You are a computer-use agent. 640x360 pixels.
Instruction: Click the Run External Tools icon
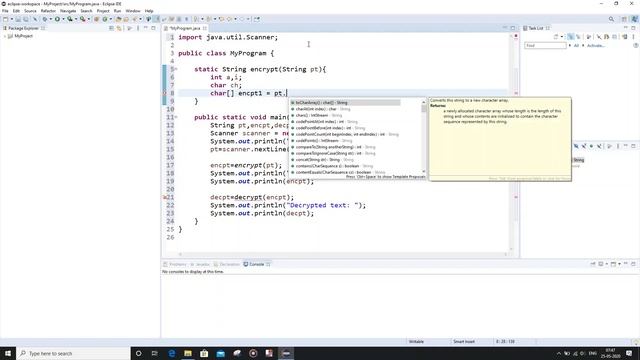point(83,19)
